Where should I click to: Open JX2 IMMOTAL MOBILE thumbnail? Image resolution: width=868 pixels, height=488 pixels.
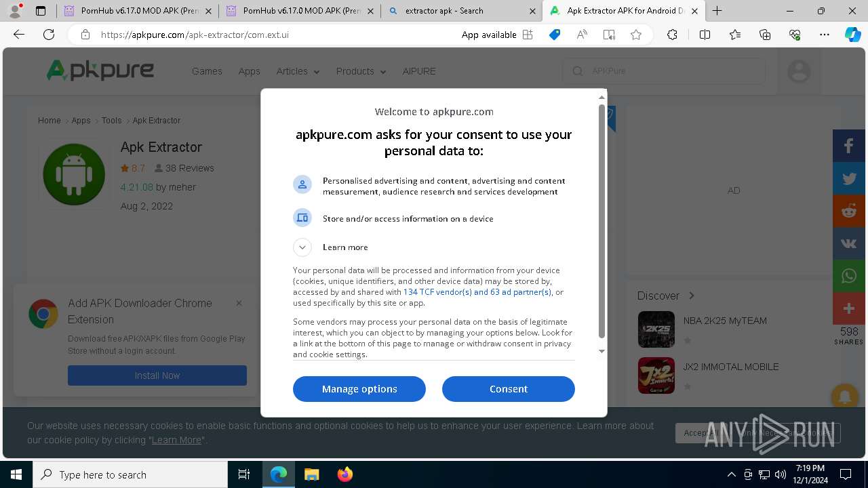tap(656, 375)
